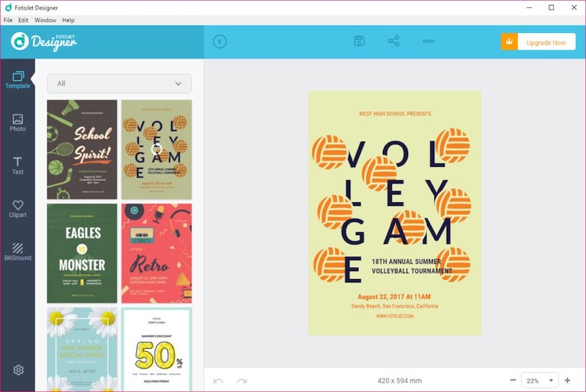
Task: Open the Template panel in sidebar
Action: (18, 80)
